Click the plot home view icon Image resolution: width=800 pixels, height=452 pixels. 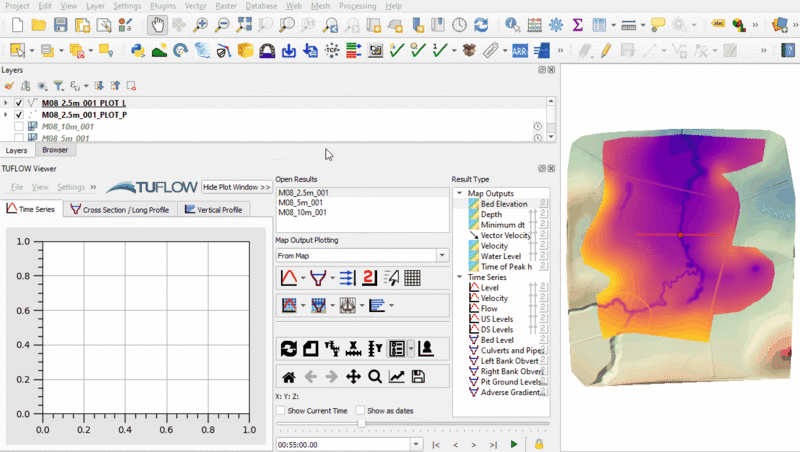click(288, 377)
